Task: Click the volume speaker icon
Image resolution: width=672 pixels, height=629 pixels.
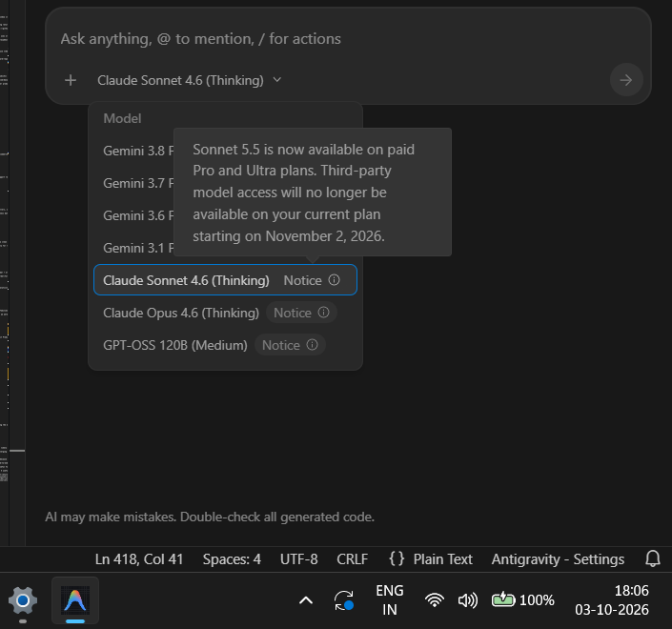Action: click(468, 600)
